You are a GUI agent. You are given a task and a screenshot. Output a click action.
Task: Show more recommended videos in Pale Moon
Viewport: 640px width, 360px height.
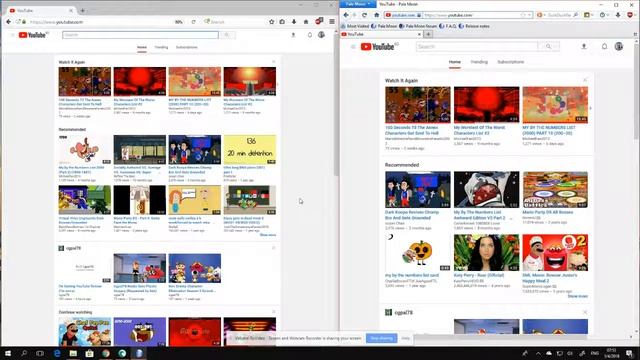(x=578, y=296)
